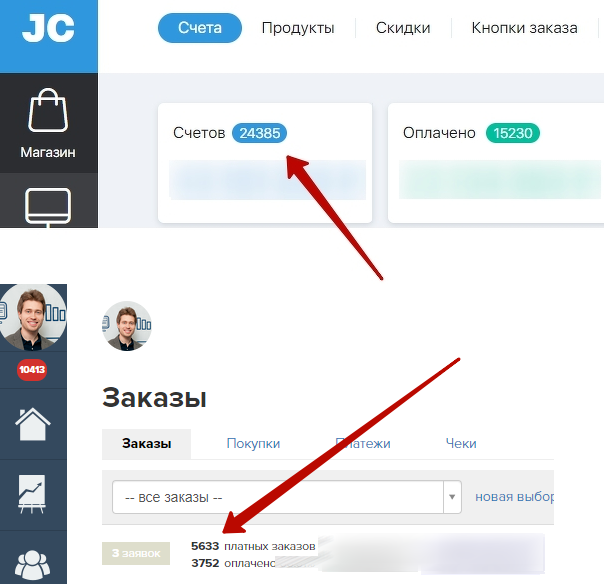604x584 pixels.
Task: Switch to the Продукты tab
Action: pos(298,28)
